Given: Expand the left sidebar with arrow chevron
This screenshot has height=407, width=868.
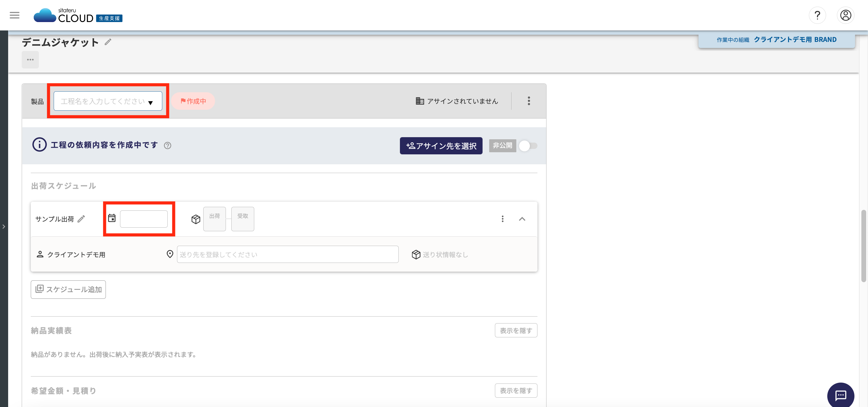Looking at the screenshot, I should (4, 227).
